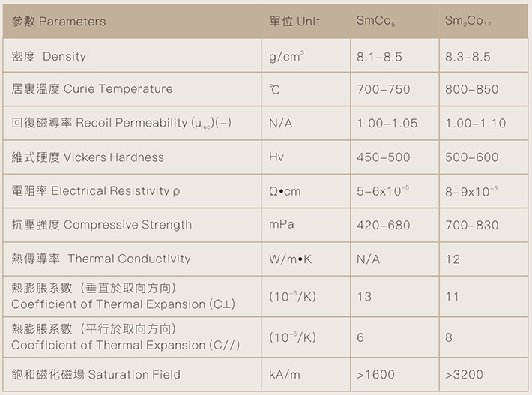Select the Electrical Resistivity row label
This screenshot has width=532, height=395.
pyautogui.click(x=96, y=191)
